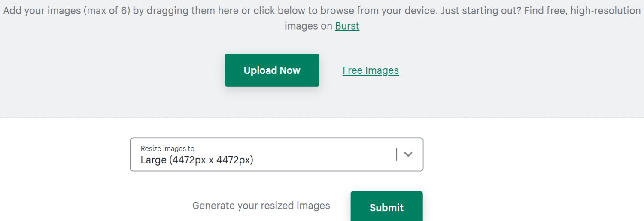Click the Upload Now button
This screenshot has height=221, width=644.
(x=272, y=70)
